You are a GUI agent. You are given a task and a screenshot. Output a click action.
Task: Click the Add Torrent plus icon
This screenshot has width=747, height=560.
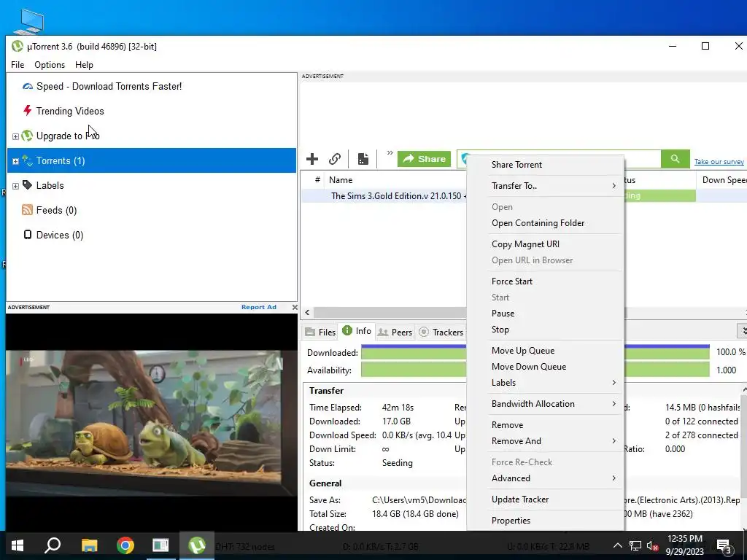312,159
